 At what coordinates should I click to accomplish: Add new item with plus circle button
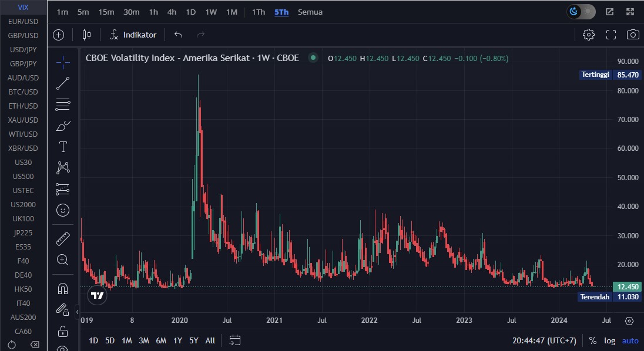click(59, 35)
